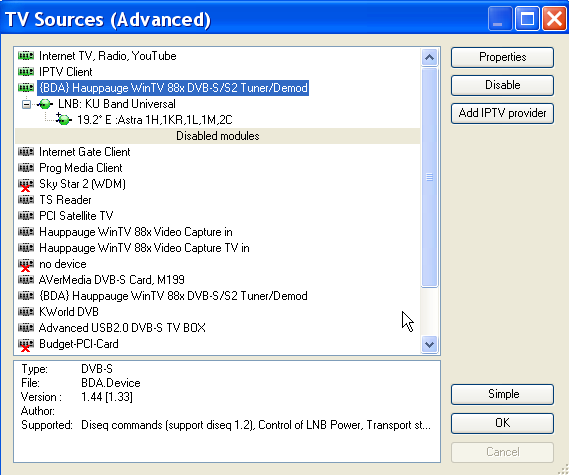Select PCI Satellite TV module
This screenshot has height=475, width=569.
[76, 216]
